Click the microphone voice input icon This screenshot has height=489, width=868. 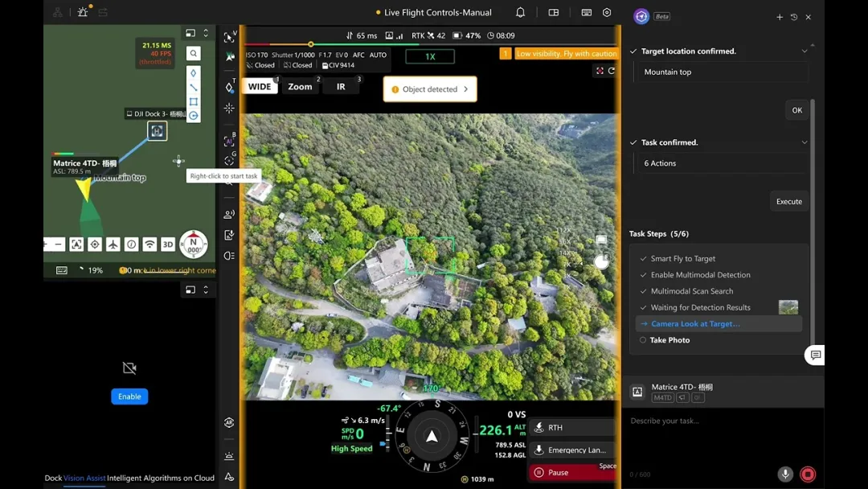coord(785,474)
